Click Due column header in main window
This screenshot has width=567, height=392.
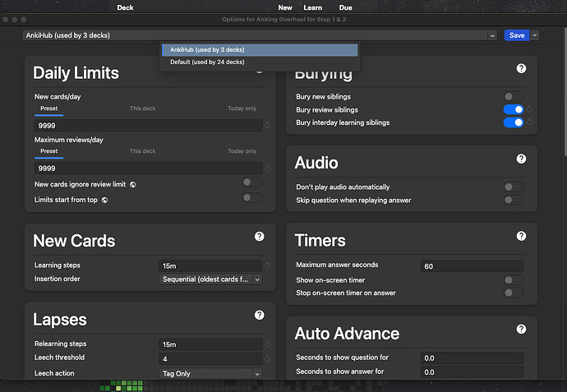click(x=345, y=7)
